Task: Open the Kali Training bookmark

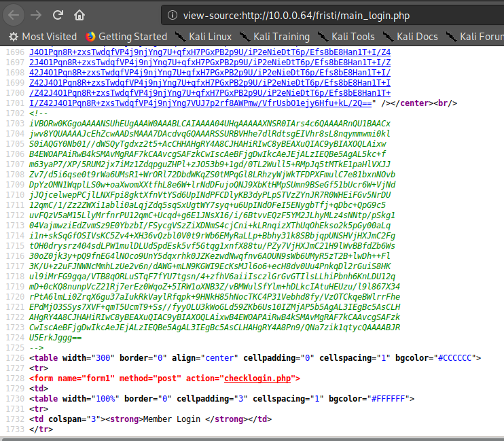Action: point(275,37)
